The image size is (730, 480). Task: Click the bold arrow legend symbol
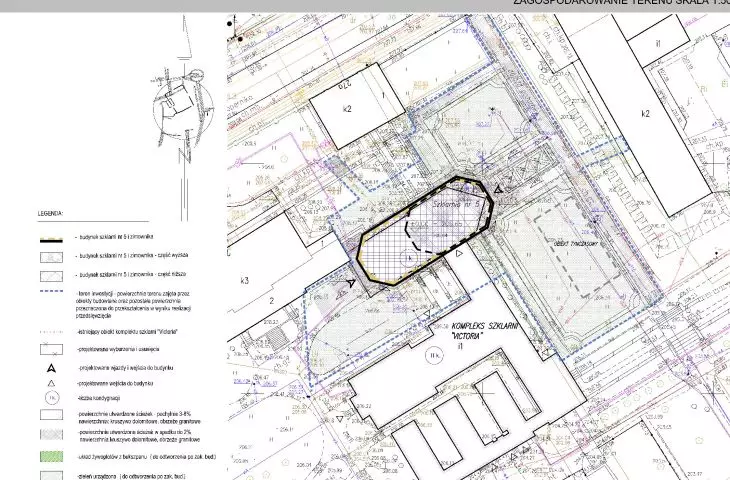51,368
